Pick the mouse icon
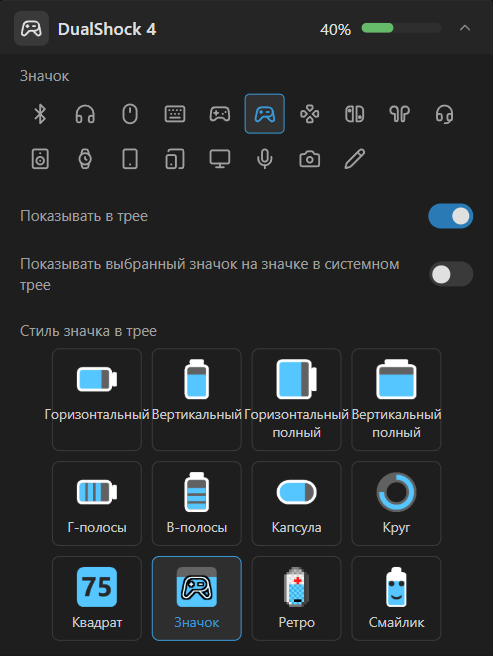The image size is (493, 656). (x=130, y=114)
